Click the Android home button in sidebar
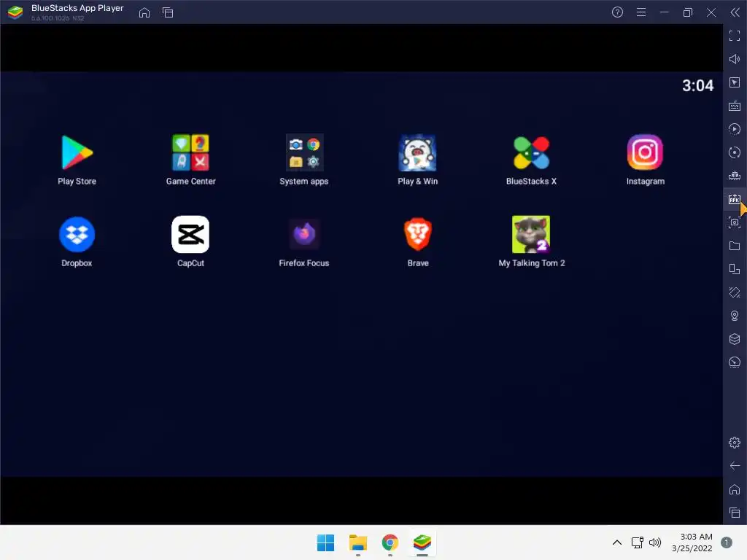 [x=735, y=489]
